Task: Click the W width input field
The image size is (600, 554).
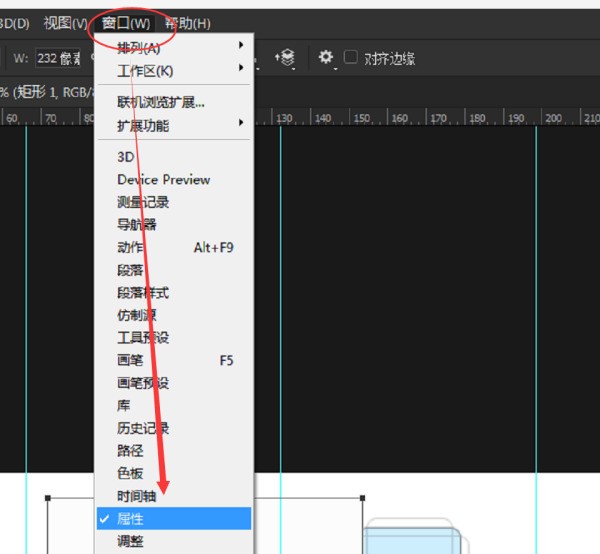Action: point(60,58)
